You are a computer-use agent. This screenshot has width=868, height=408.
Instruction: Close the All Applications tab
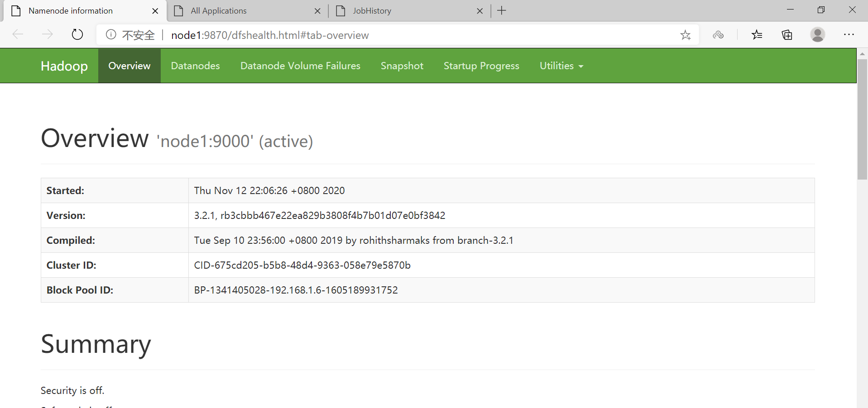click(x=318, y=11)
